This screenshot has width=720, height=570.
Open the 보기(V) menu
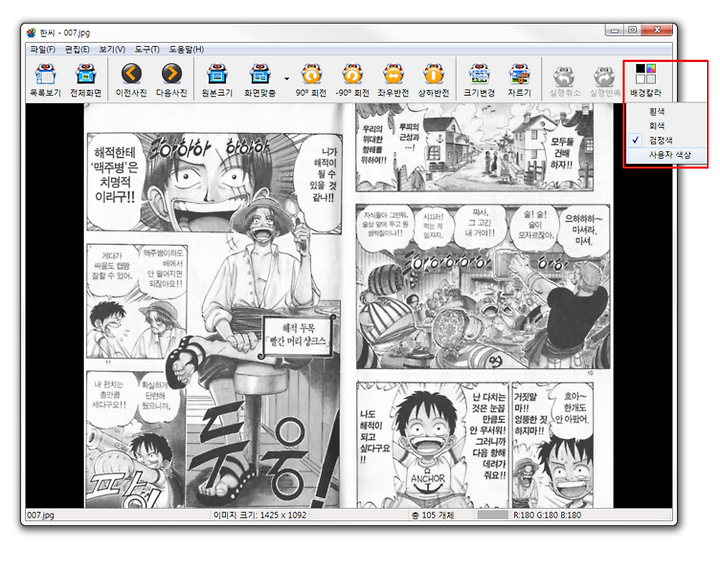point(112,49)
